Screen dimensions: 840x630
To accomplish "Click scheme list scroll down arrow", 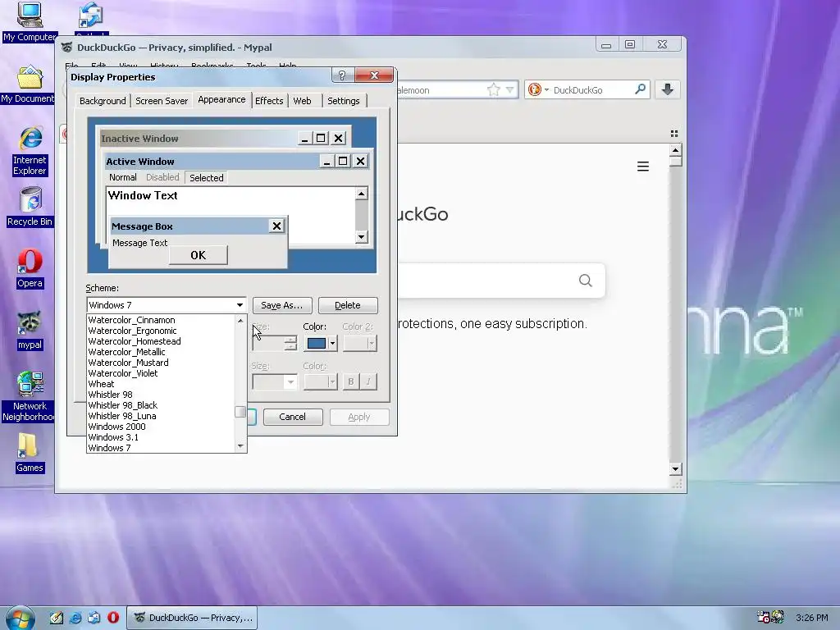I will (x=240, y=446).
